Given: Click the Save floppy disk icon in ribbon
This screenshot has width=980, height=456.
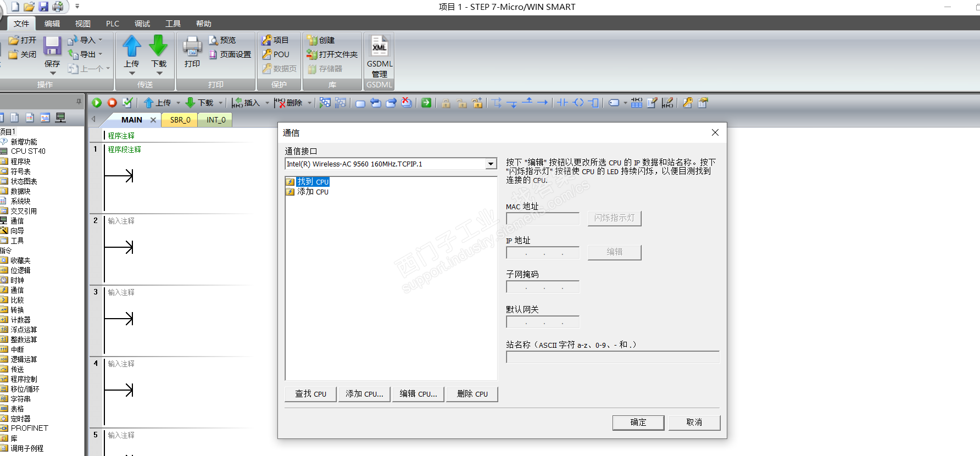Looking at the screenshot, I should pos(52,46).
